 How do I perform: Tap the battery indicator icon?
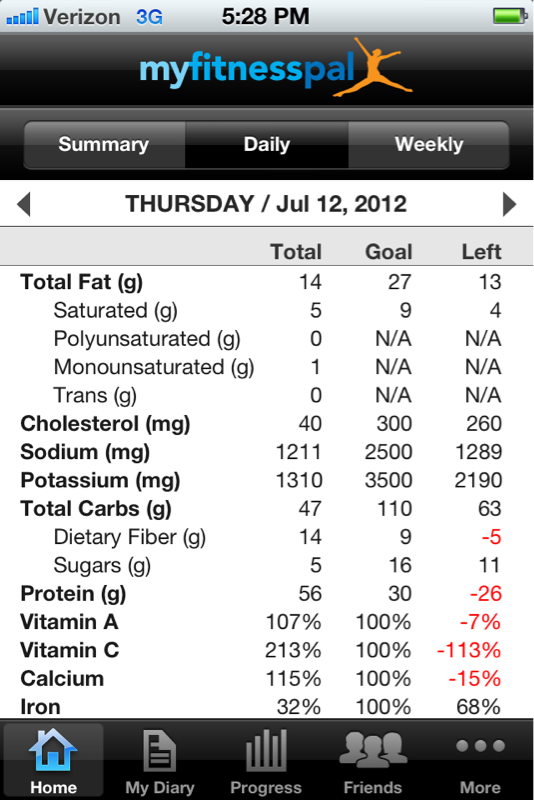coord(510,16)
